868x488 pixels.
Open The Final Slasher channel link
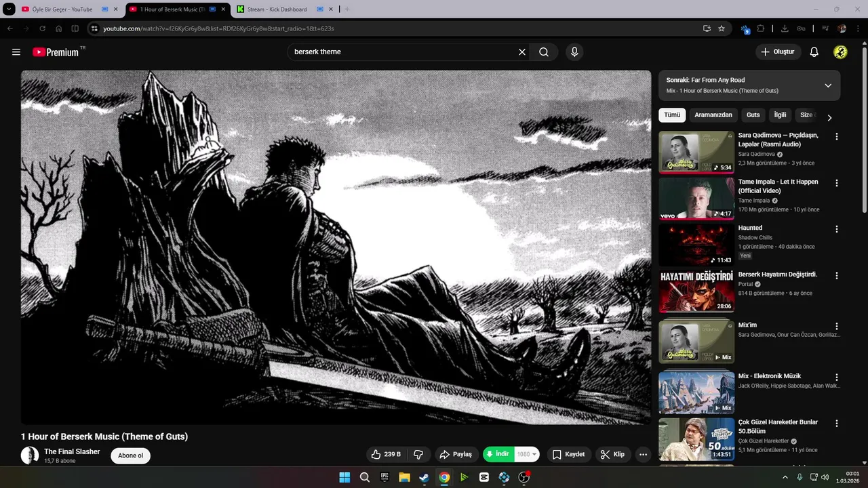72,451
